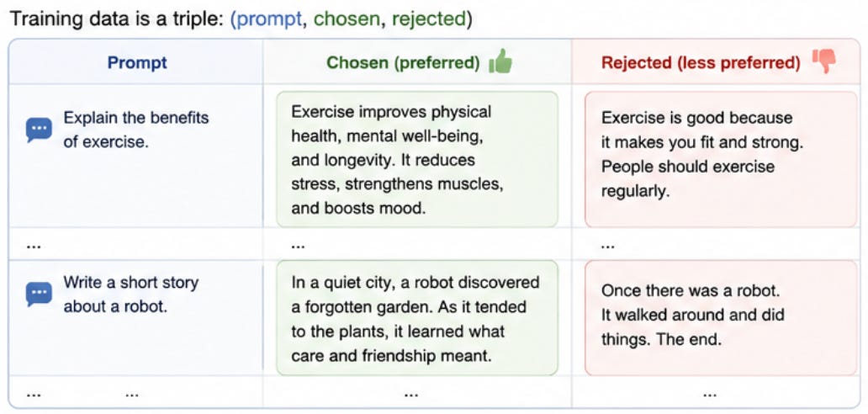The width and height of the screenshot is (868, 414).
Task: Click the green "chosen" word in title
Action: point(347,19)
